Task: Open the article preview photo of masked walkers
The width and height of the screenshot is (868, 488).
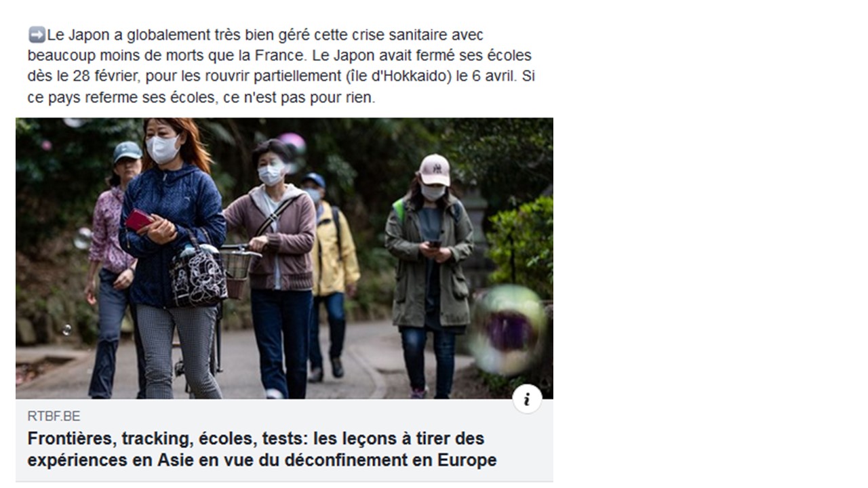Action: (x=284, y=258)
